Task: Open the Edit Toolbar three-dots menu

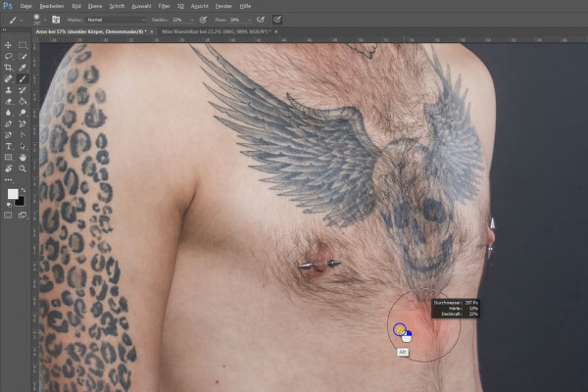Action: [8, 180]
